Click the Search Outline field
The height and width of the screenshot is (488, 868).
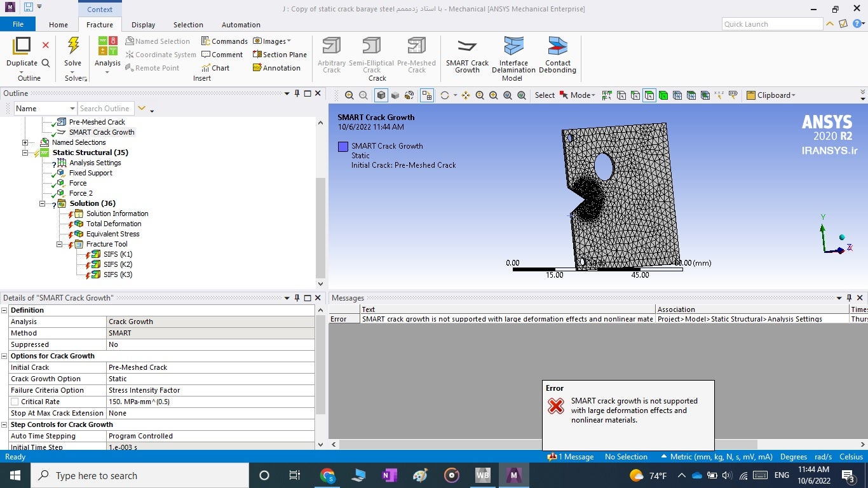click(x=105, y=109)
